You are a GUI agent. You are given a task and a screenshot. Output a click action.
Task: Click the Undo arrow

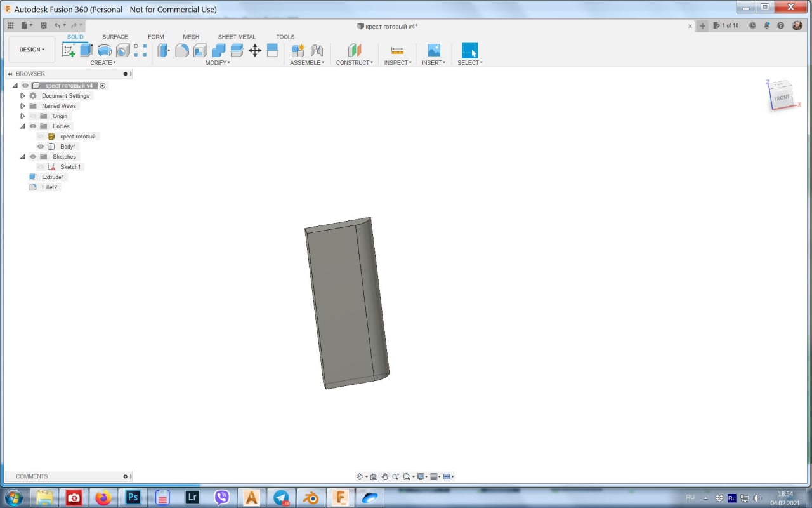(57, 25)
